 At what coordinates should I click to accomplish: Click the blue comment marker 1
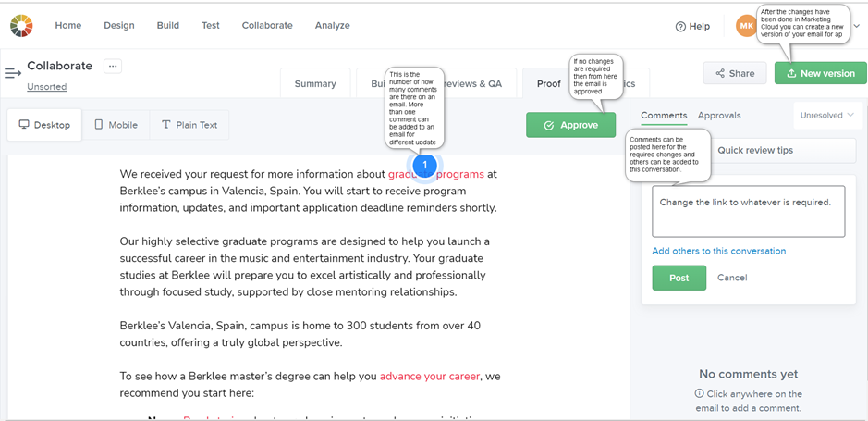[x=424, y=165]
